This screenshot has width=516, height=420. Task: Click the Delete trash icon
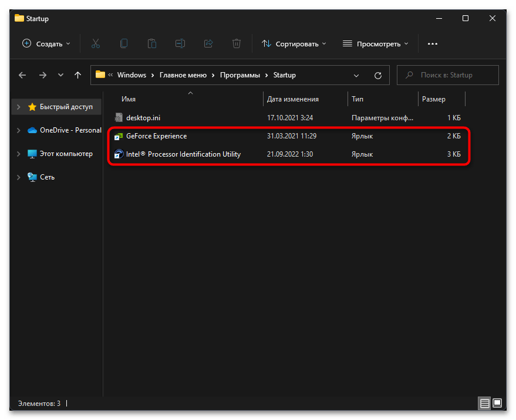pos(237,43)
